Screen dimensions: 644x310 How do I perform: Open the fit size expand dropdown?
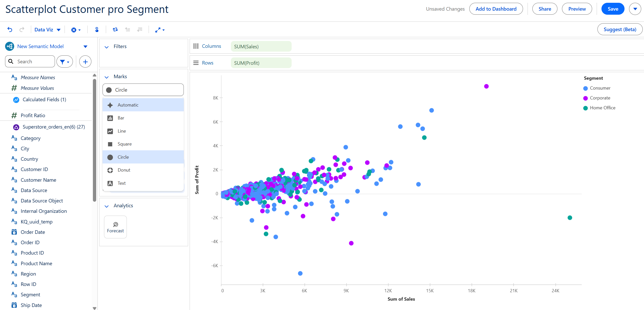160,30
